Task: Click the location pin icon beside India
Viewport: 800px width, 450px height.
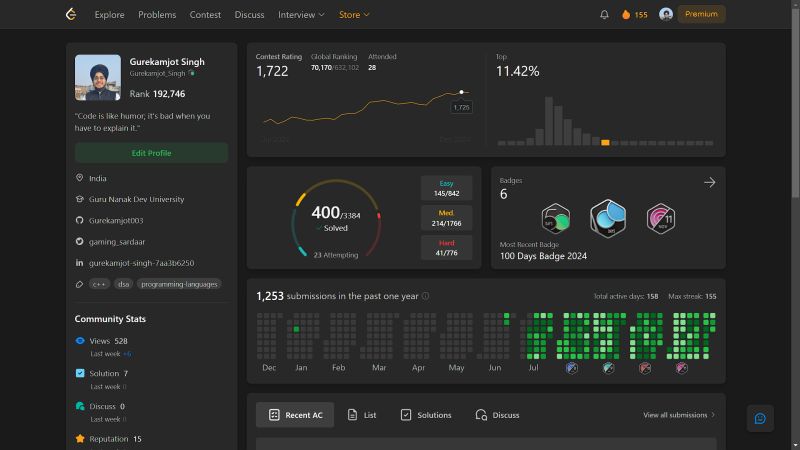Action: 80,178
